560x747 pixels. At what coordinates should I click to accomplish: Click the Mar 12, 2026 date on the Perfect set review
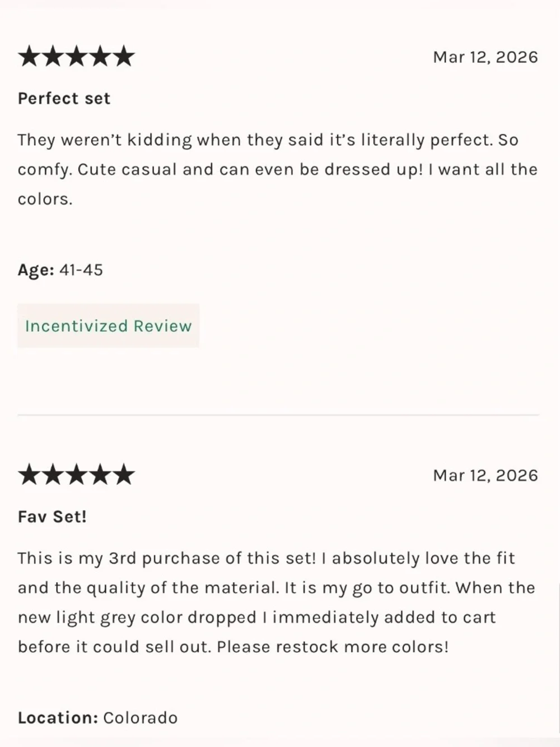coord(486,57)
